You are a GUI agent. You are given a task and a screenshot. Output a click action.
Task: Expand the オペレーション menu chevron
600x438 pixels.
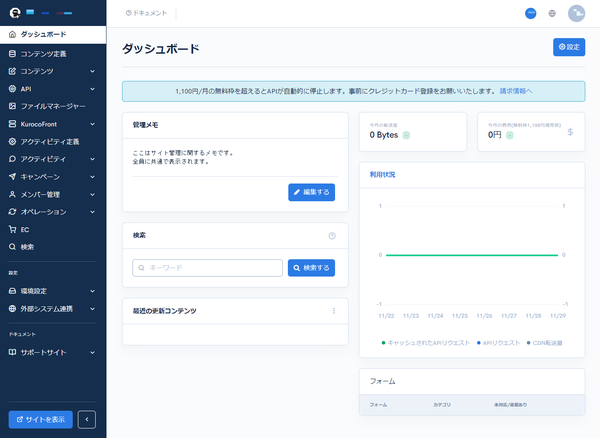(x=93, y=212)
